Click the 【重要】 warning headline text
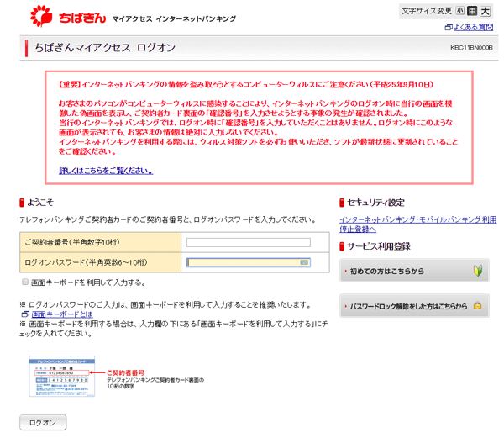The height and width of the screenshot is (438, 504). 246,85
